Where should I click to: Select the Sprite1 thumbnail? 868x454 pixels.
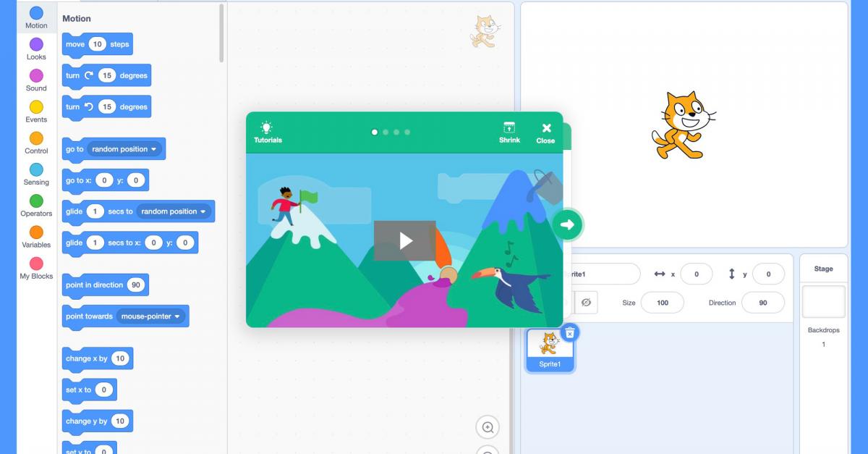pyautogui.click(x=550, y=350)
